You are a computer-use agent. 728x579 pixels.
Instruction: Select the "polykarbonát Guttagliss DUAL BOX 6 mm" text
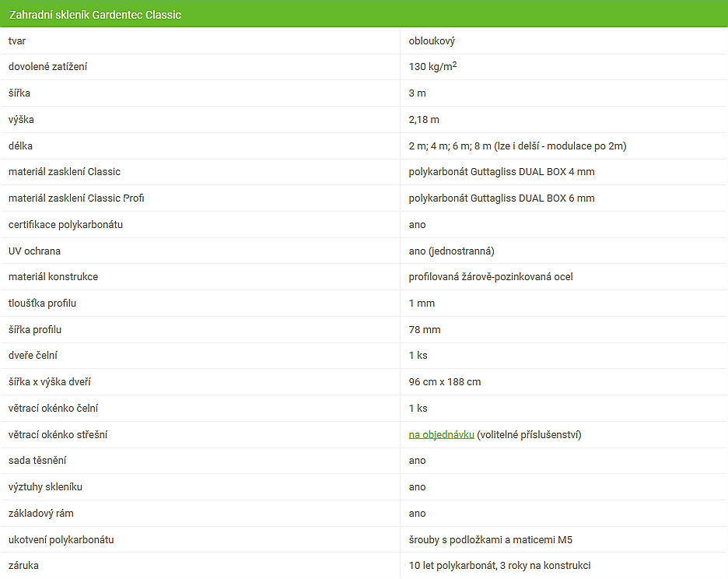(502, 198)
